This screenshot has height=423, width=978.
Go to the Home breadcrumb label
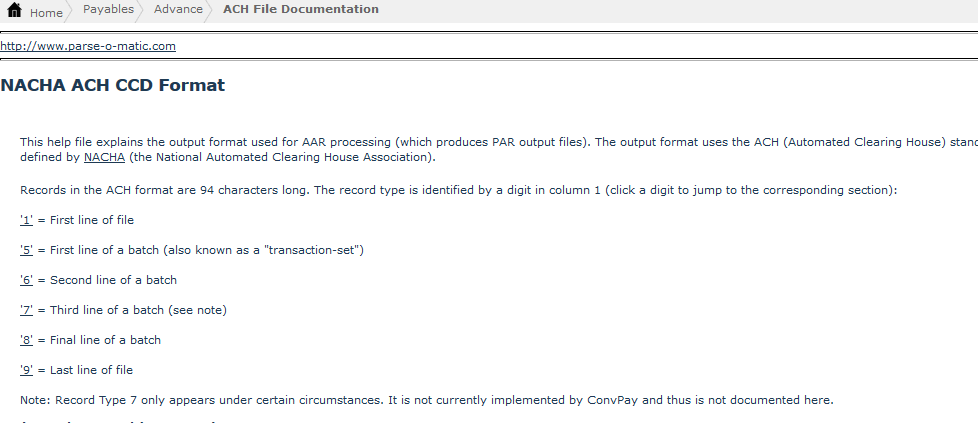click(x=46, y=12)
